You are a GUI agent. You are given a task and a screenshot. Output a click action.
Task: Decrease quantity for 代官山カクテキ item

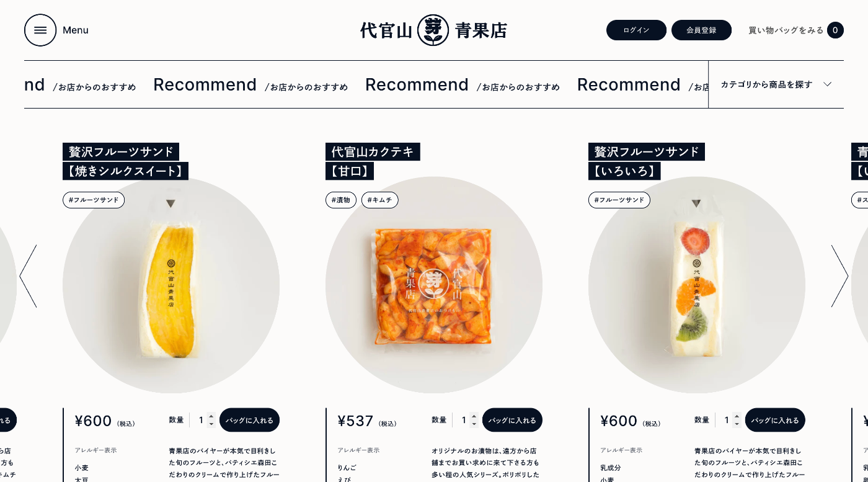click(x=474, y=424)
